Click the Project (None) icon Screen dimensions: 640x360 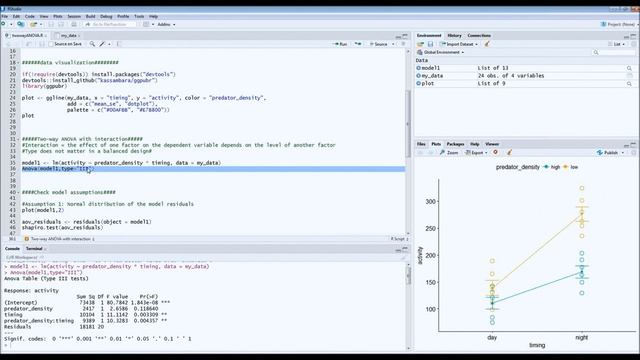pos(604,24)
